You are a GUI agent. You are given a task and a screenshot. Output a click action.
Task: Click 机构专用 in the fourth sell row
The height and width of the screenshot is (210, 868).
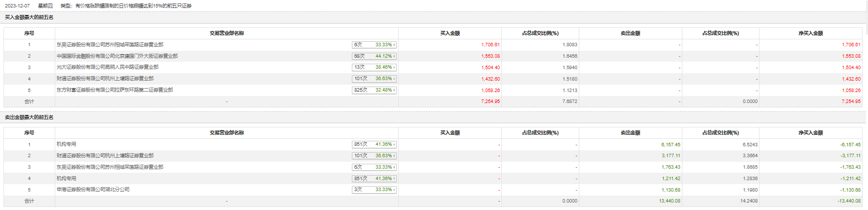66,178
